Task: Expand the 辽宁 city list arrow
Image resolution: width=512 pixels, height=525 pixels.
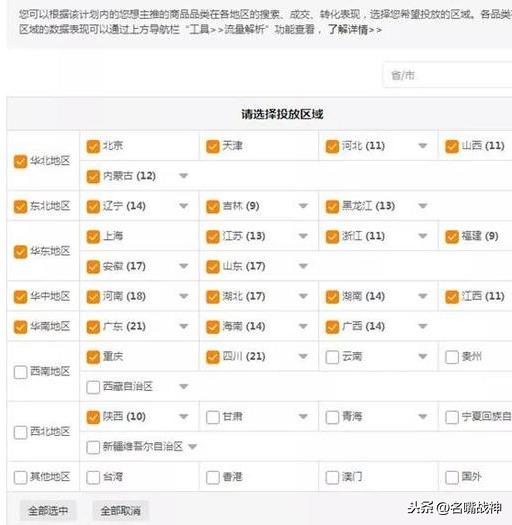Action: (184, 206)
